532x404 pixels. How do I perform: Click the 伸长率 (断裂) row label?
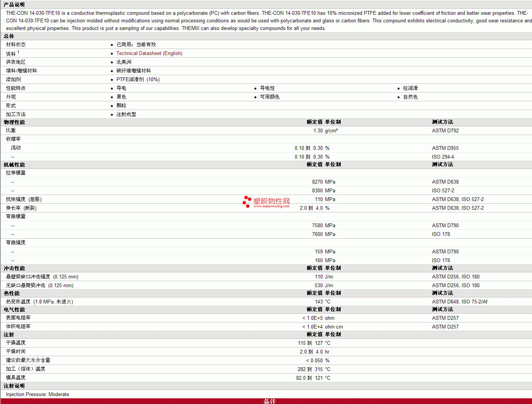tap(21, 208)
